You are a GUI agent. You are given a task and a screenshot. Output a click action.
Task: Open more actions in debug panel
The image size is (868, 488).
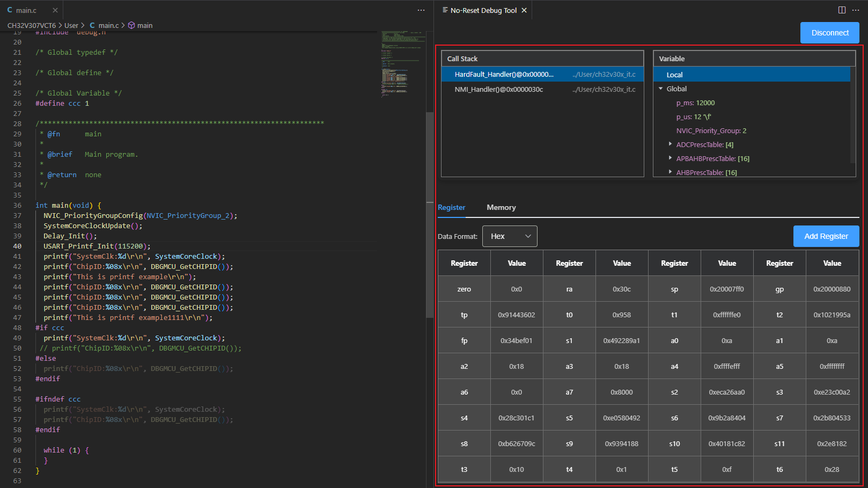pos(856,10)
